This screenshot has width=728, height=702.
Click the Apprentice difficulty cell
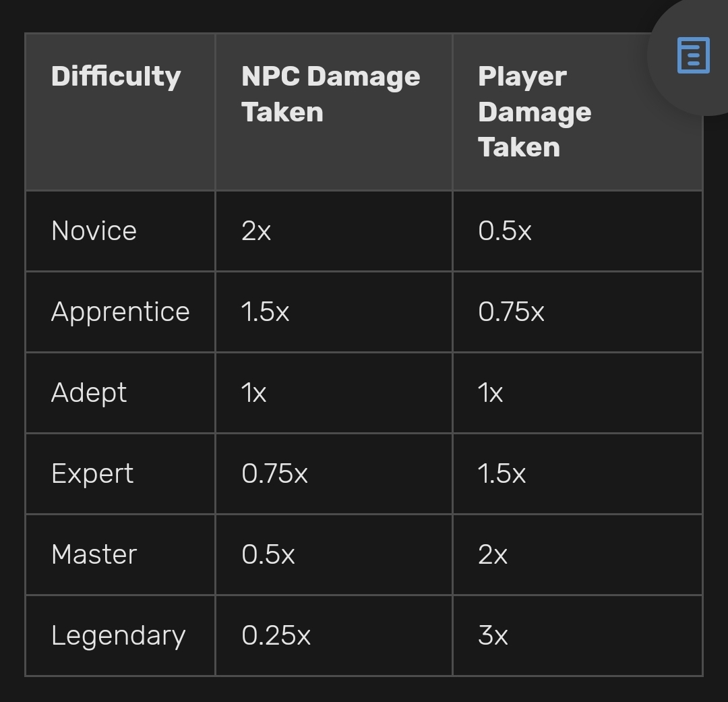120,312
